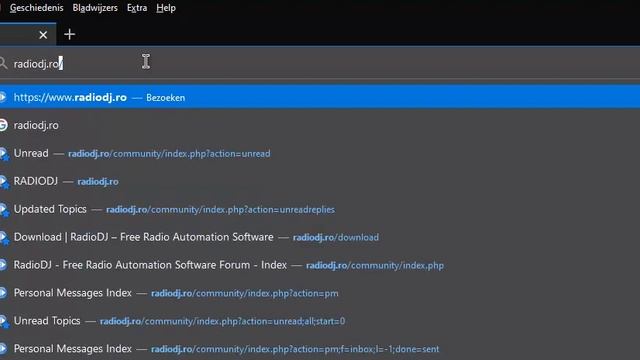Open the Help menu
The height and width of the screenshot is (360, 640).
point(166,8)
